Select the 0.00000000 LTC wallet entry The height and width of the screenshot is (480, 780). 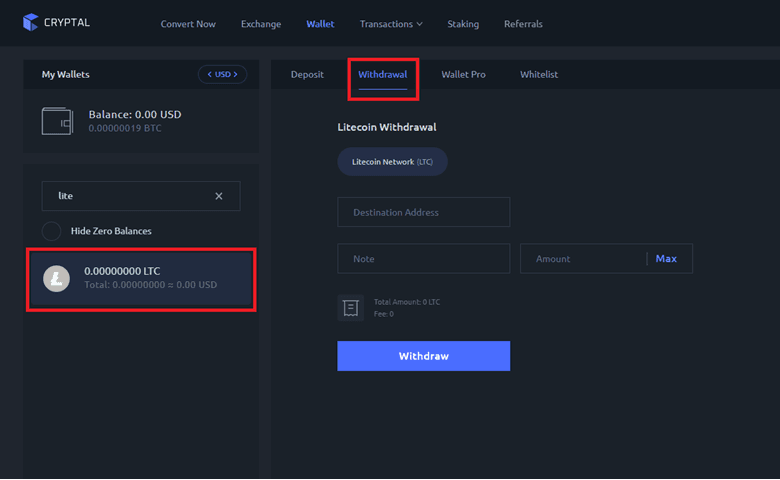pos(141,278)
